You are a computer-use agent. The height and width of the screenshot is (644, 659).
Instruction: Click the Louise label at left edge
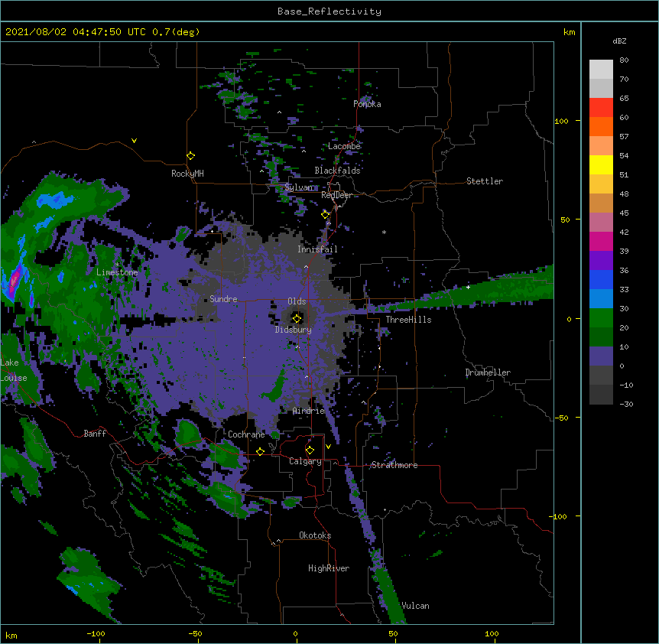pyautogui.click(x=14, y=378)
